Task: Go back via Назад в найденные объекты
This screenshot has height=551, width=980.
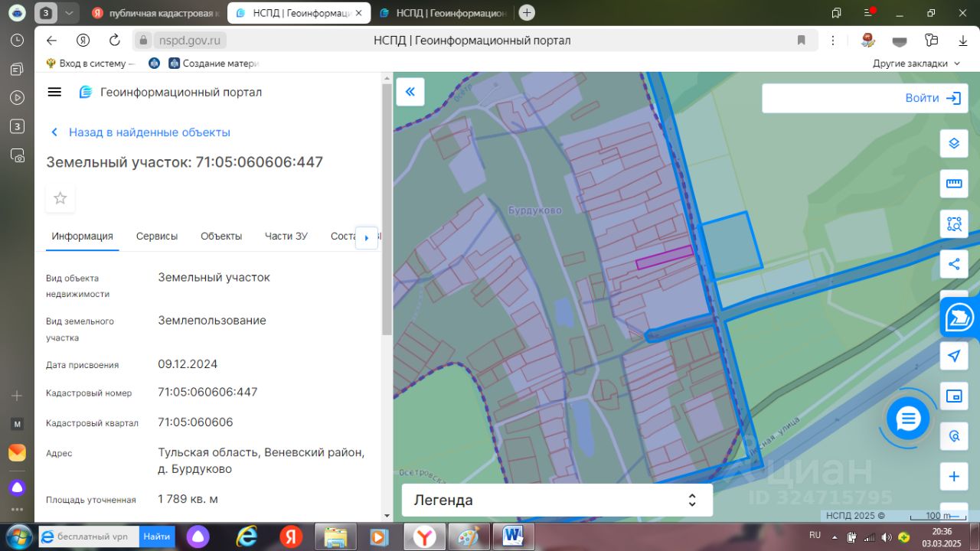Action: coord(140,132)
